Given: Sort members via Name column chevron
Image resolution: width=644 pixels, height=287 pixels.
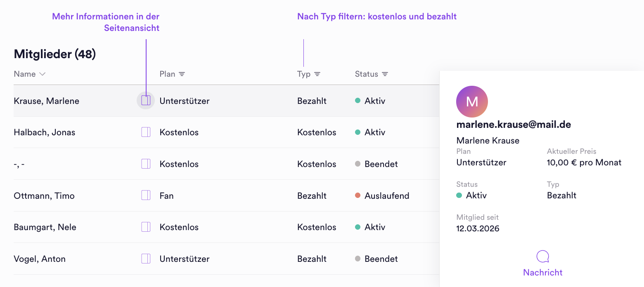Looking at the screenshot, I should 42,74.
